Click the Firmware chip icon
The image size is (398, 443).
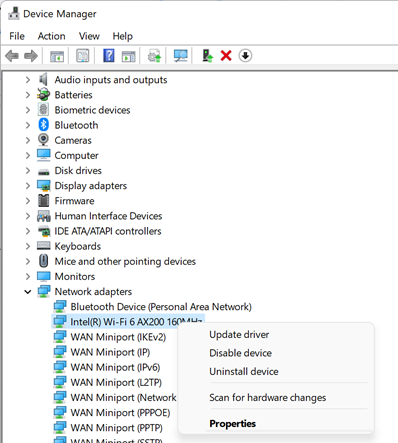coord(43,200)
